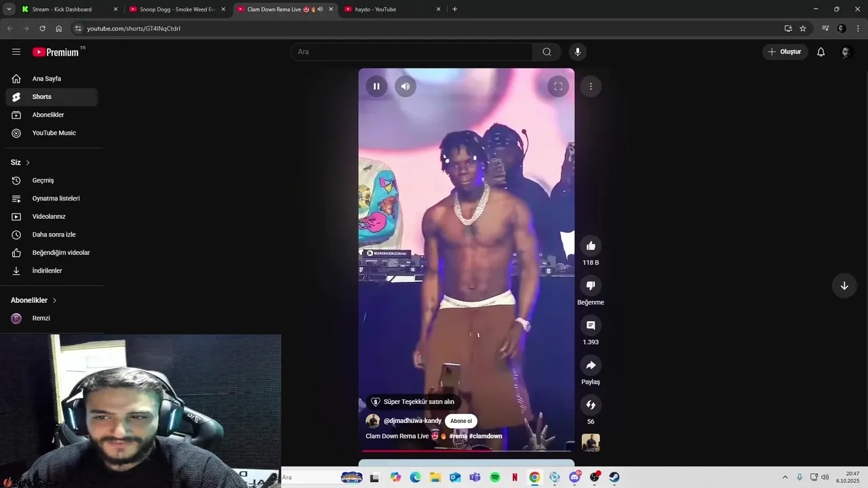Viewport: 868px width, 488px height.
Task: Open the #rema hashtag link
Action: tap(458, 436)
